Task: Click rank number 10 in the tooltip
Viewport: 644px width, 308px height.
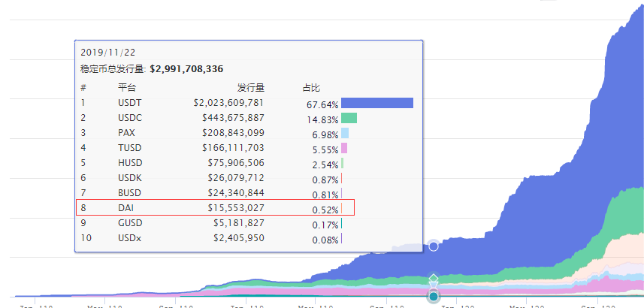Action: tap(86, 238)
